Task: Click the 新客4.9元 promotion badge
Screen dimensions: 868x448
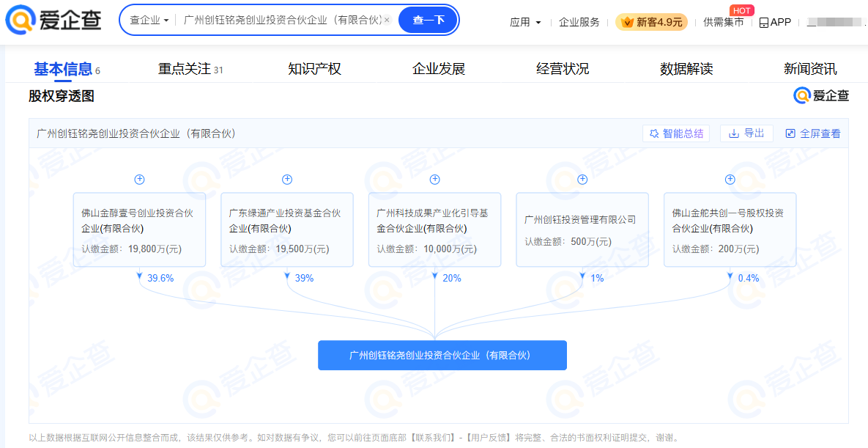Action: point(652,22)
